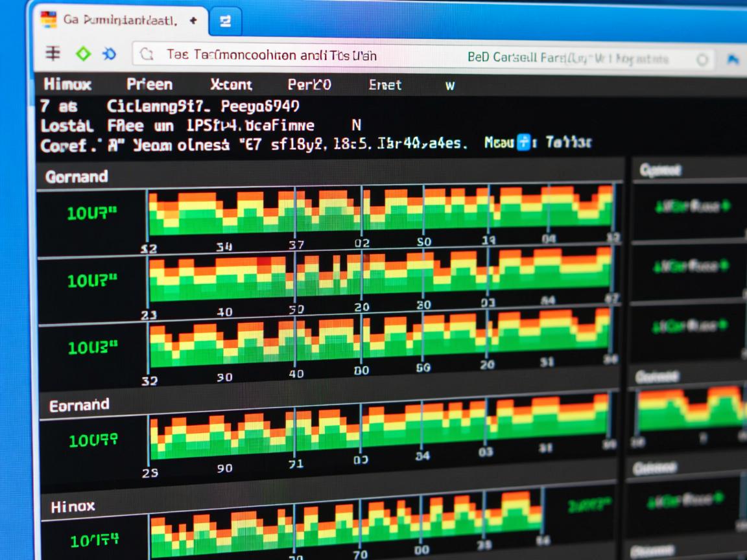Click the green diamond toolbar icon

coord(83,54)
